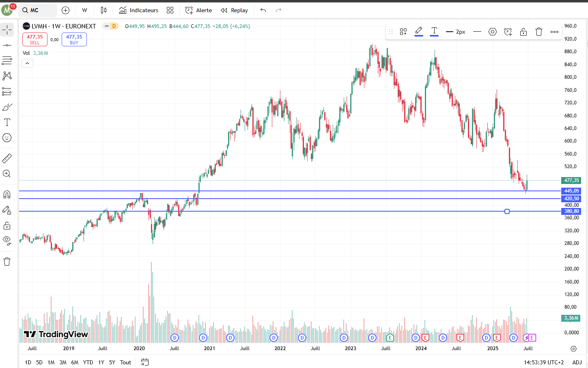Choose the brush drawing tool
The height and width of the screenshot is (368, 588).
tap(7, 107)
